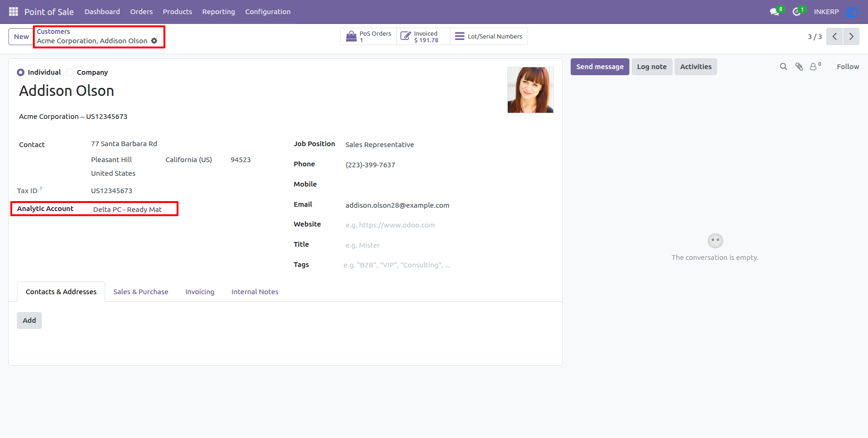868x438 pixels.
Task: Click the PoS Orders shopping bag icon
Action: (351, 36)
